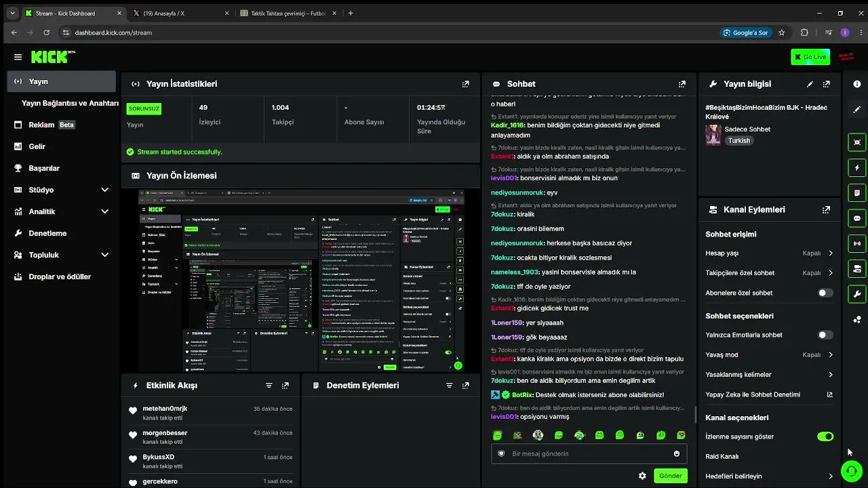Pop out the Kanal Eylemleri panel
The width and height of the screenshot is (868, 488).
pyautogui.click(x=826, y=210)
